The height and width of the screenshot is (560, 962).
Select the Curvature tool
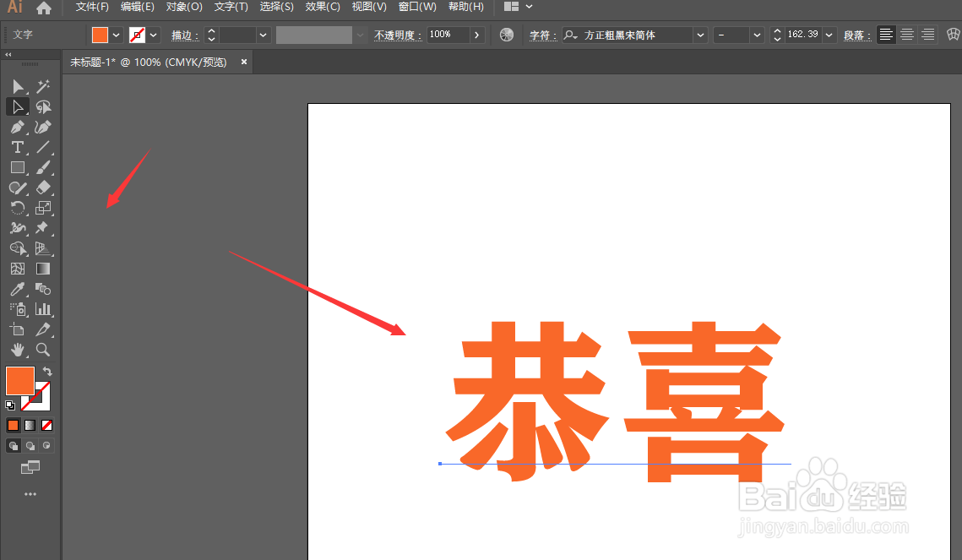(43, 127)
